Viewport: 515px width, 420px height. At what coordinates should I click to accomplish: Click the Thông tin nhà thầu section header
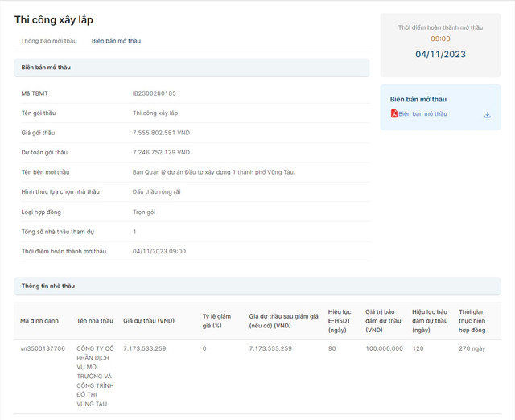click(48, 286)
